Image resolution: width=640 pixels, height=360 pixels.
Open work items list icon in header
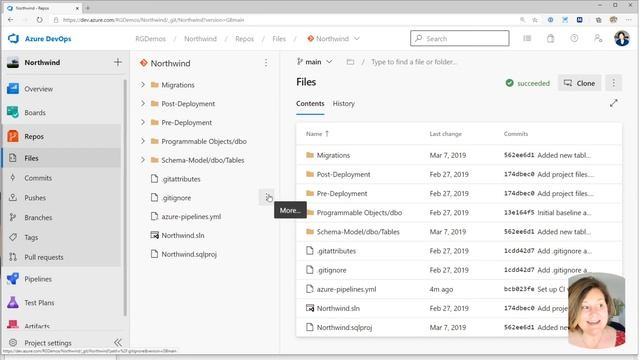527,38
